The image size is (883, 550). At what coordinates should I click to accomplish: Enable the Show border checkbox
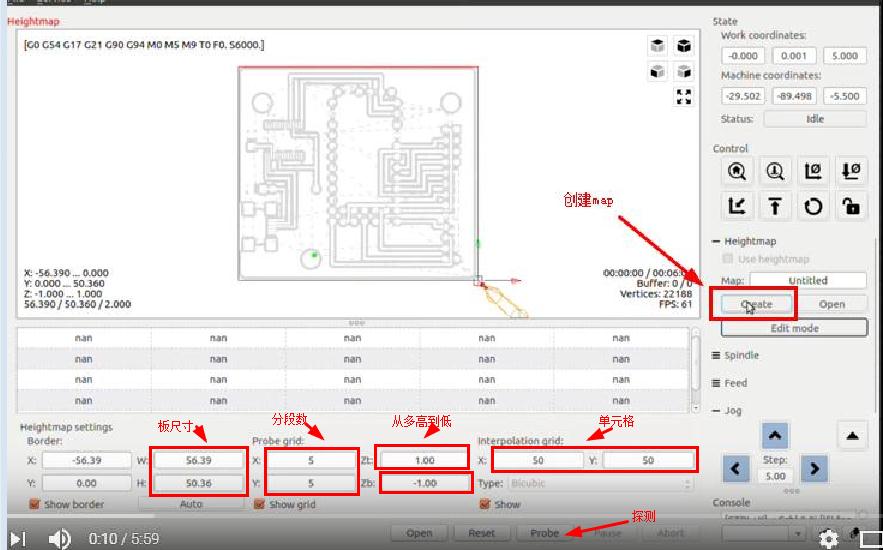[x=35, y=505]
